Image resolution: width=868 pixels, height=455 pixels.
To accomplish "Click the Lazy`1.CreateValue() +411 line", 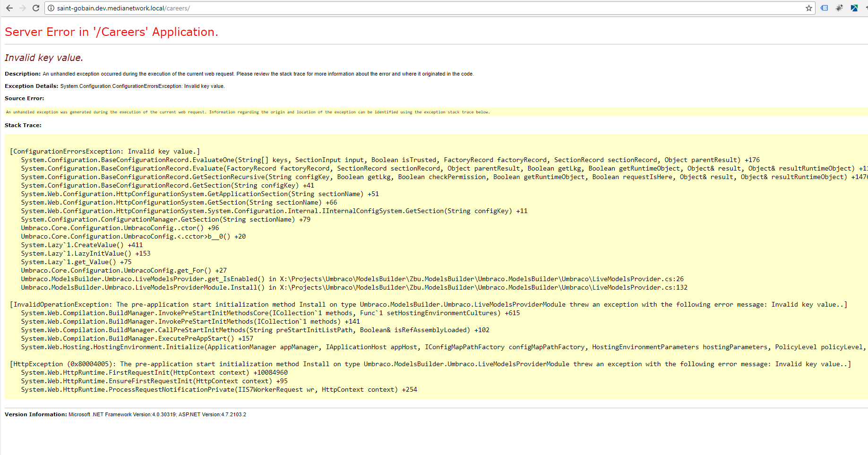I will tap(82, 245).
